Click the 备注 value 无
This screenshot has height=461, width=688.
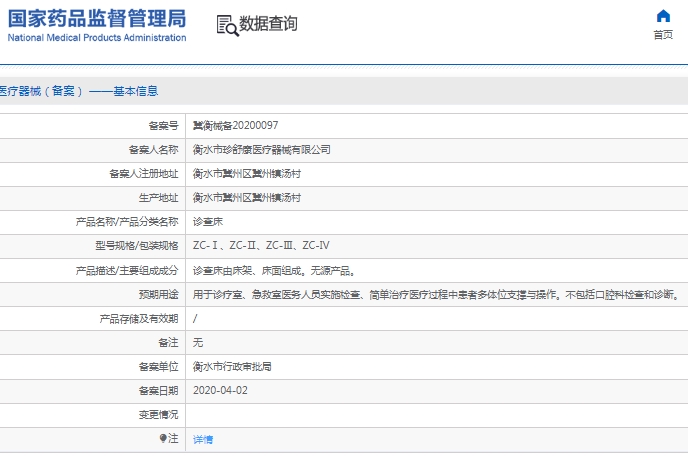198,343
